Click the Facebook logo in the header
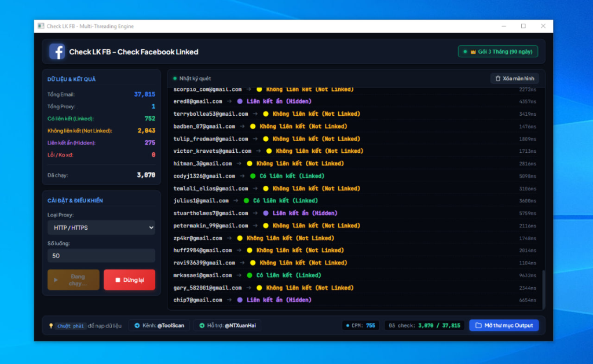Screen dimensions: 593x364 [x=57, y=52]
